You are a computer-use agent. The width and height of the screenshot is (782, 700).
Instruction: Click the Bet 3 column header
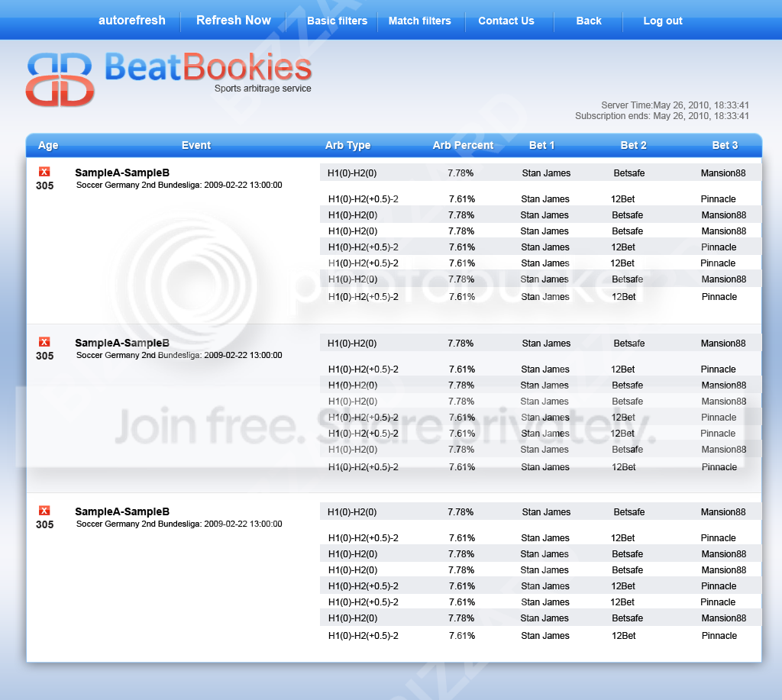tap(725, 145)
